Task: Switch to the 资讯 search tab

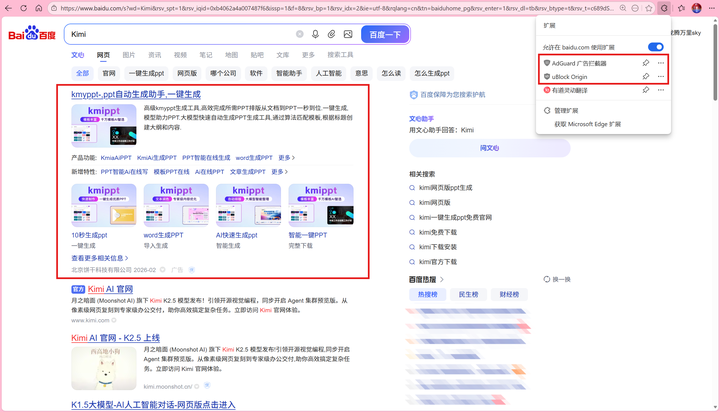Action: coord(155,55)
